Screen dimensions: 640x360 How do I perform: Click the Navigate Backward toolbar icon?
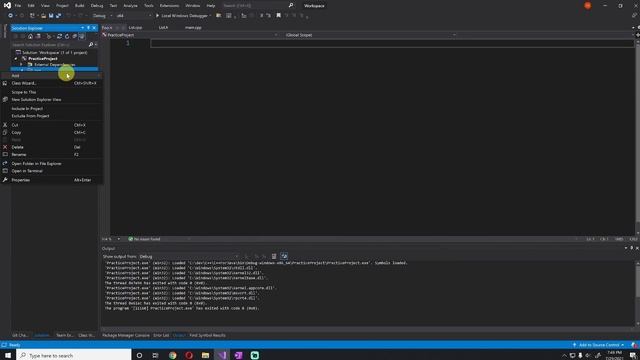[x=10, y=16]
